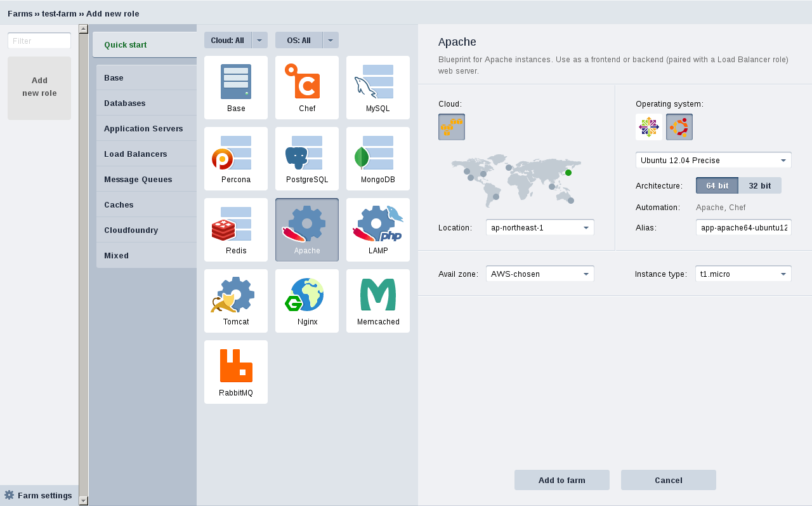This screenshot has height=506, width=812.
Task: Open the Cloudfoundry category
Action: (x=147, y=230)
